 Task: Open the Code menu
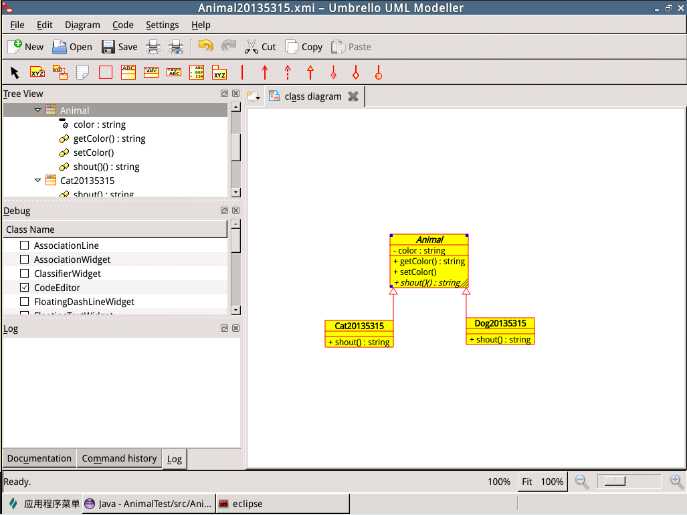point(123,25)
